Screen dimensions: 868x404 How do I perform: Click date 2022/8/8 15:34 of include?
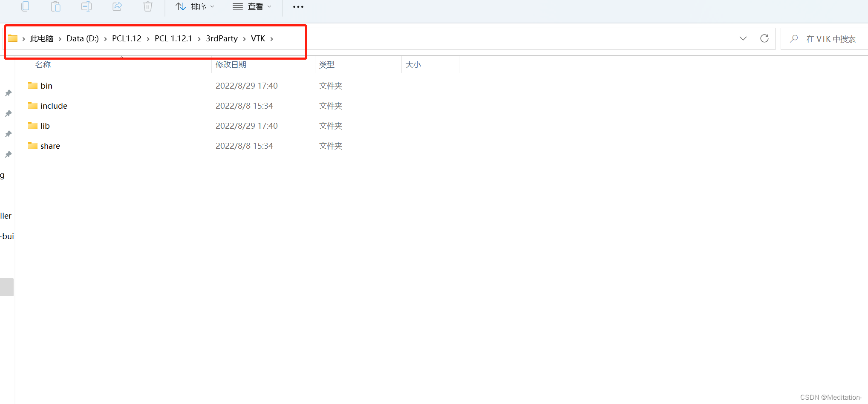(x=244, y=106)
